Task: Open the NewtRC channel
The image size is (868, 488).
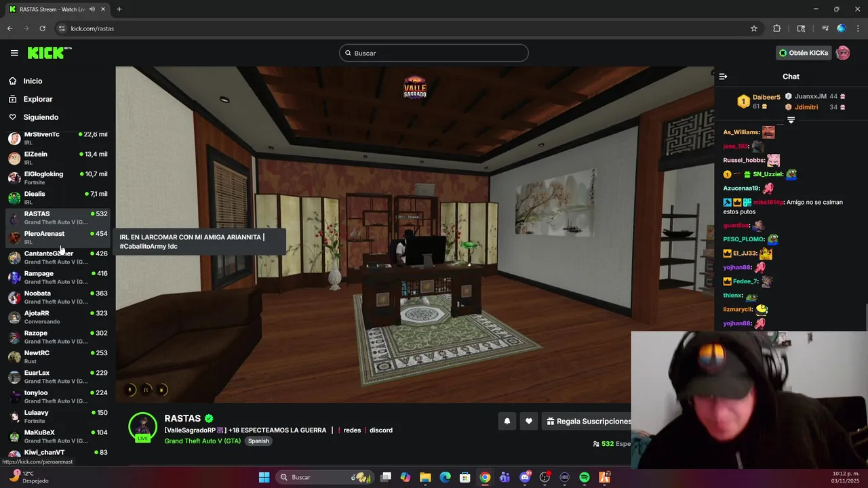Action: pos(58,357)
